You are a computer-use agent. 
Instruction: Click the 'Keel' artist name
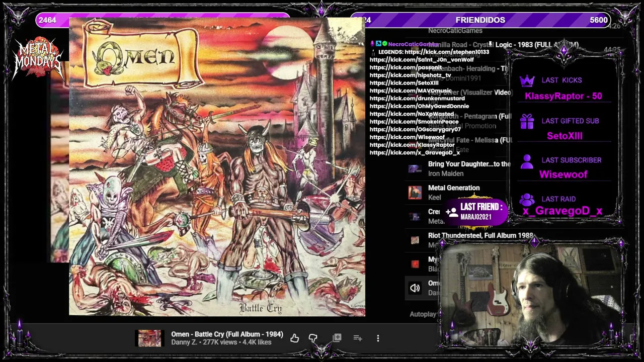click(434, 198)
